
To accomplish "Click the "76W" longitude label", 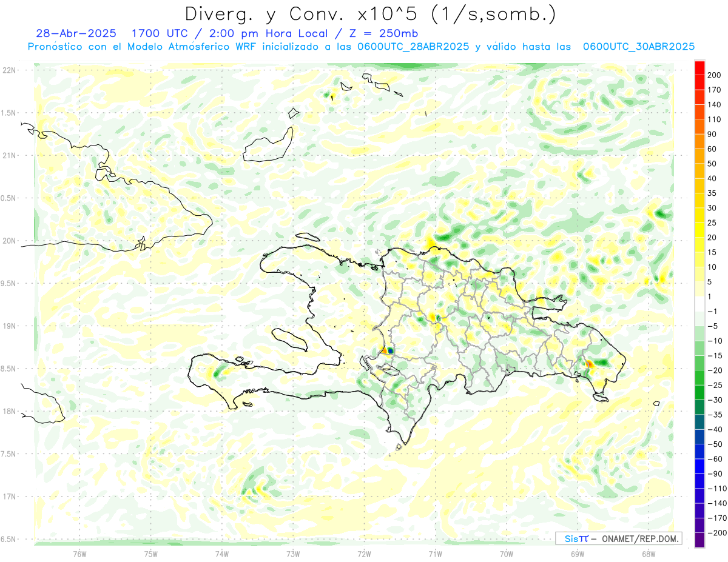I will [x=79, y=554].
